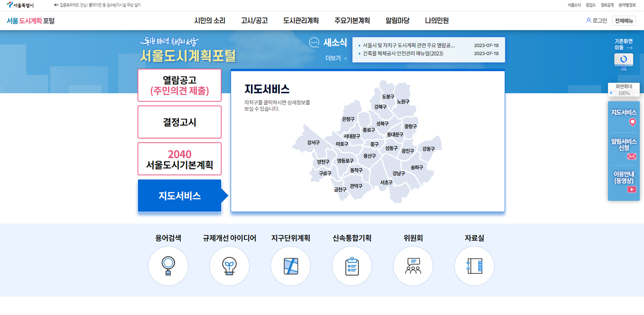Select the 결정고시 tab
The height and width of the screenshot is (315, 644).
pos(180,122)
